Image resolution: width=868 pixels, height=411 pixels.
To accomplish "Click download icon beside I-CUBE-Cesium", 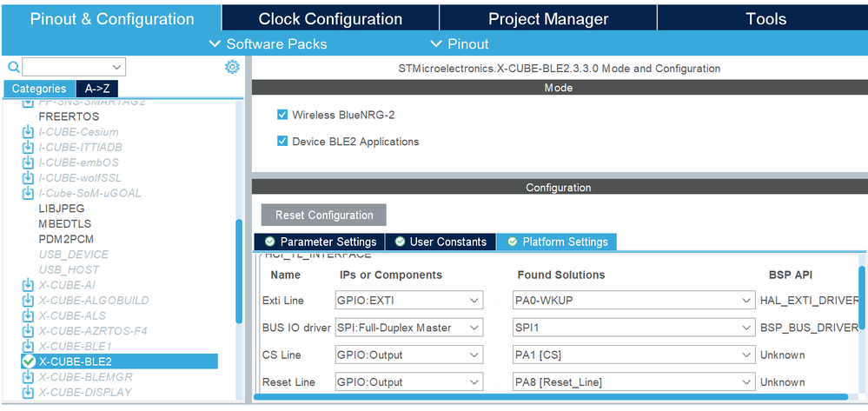I will click(x=28, y=132).
